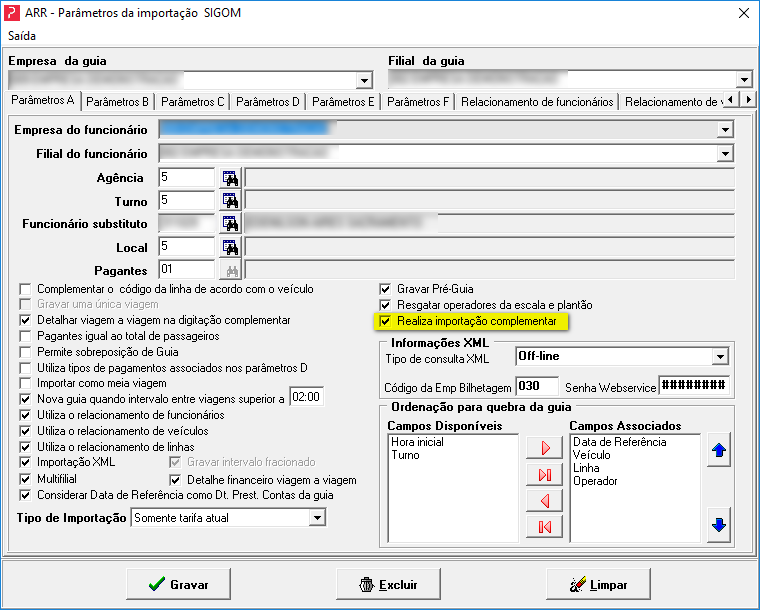
Task: Select Turno in Campos Disponíveis list
Action: tap(405, 455)
